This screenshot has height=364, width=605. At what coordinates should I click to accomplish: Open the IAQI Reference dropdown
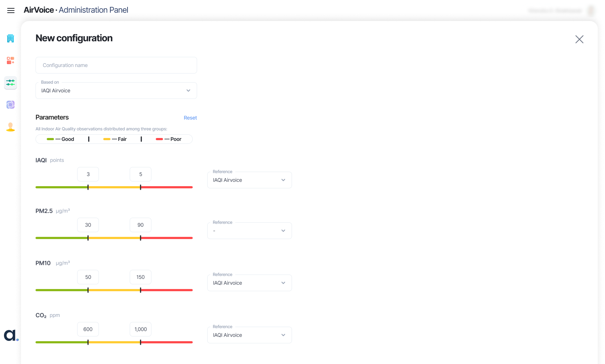[x=249, y=180]
